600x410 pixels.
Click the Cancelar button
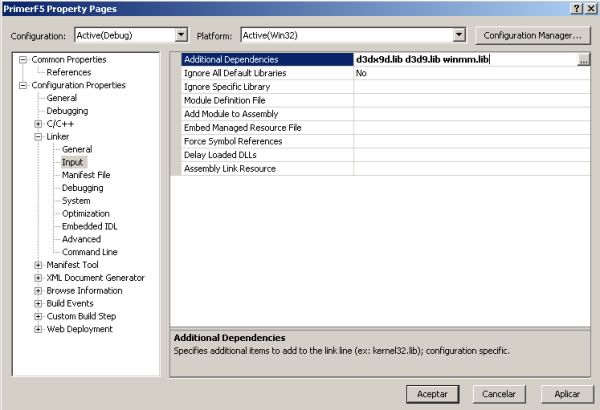click(499, 394)
